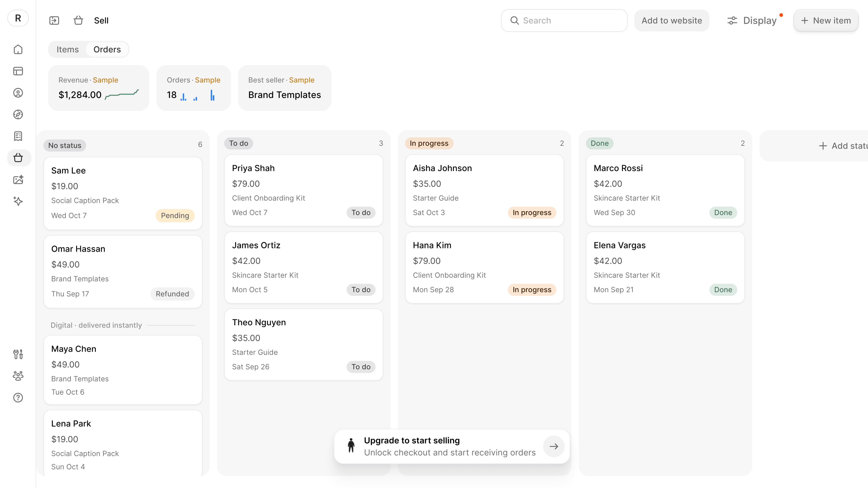Open the Display options

752,21
